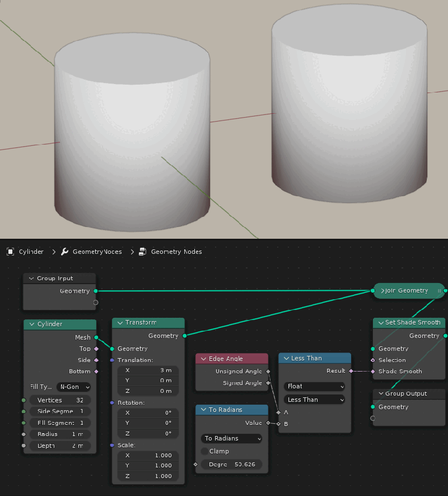This screenshot has width=448, height=496.
Task: Adjust the Radius value slider
Action: (60, 433)
